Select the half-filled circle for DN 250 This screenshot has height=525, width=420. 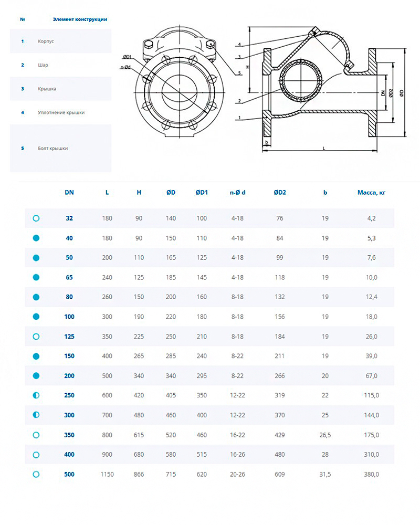36,395
